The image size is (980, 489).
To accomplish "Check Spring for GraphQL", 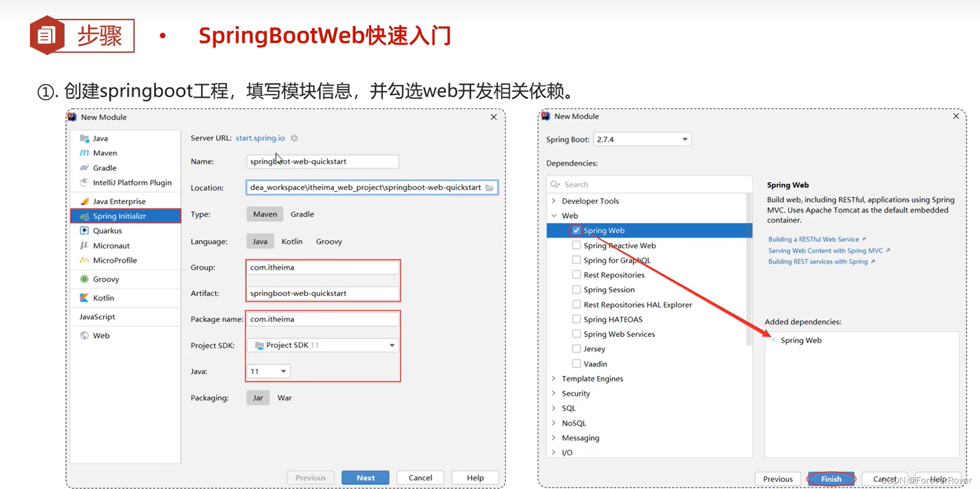I will pos(576,260).
